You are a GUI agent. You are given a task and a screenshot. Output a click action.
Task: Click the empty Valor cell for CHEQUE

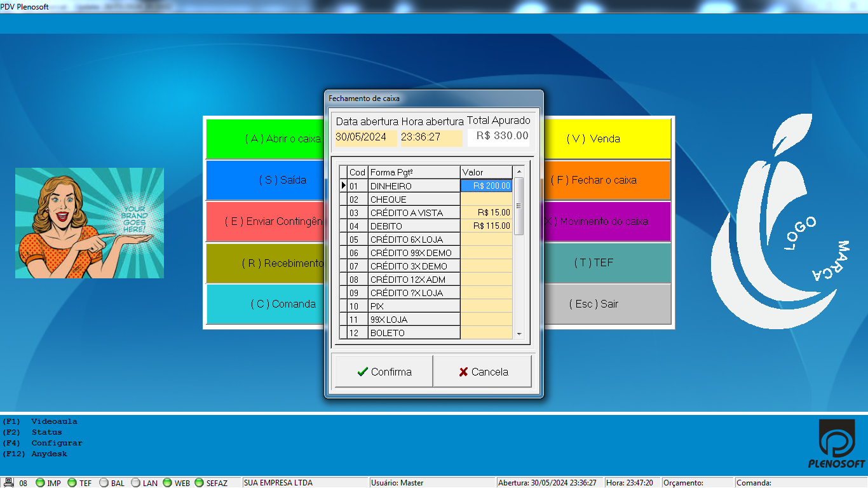click(x=486, y=200)
